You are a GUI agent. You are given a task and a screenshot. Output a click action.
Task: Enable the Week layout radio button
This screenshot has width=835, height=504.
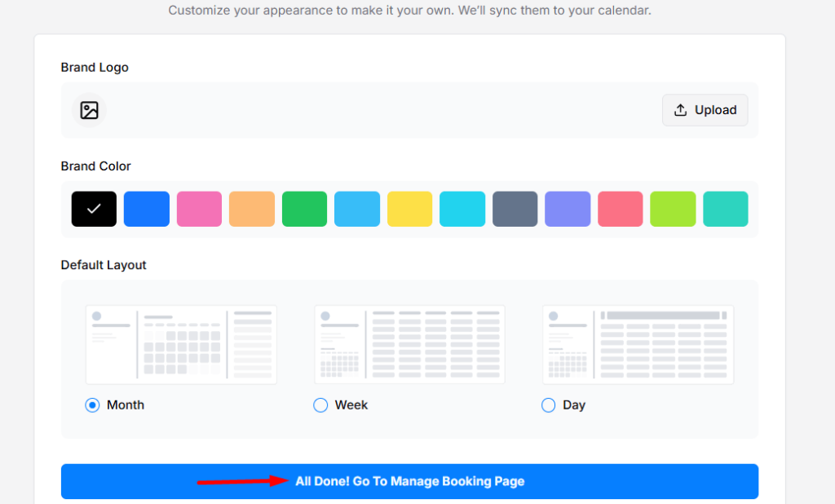point(320,405)
